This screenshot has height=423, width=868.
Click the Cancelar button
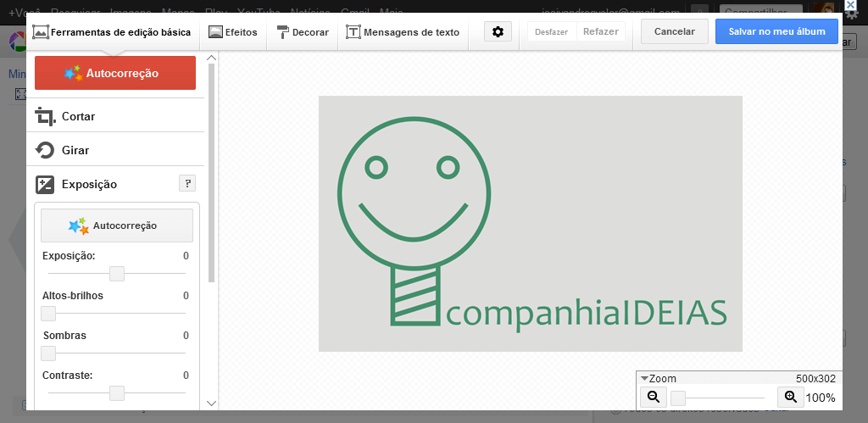(x=674, y=31)
